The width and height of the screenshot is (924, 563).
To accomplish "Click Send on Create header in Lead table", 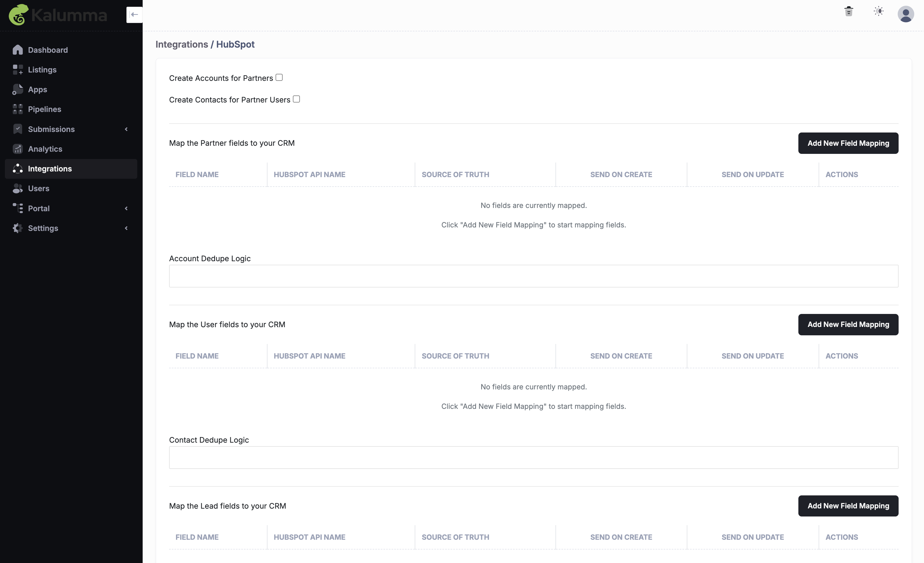I will point(621,537).
